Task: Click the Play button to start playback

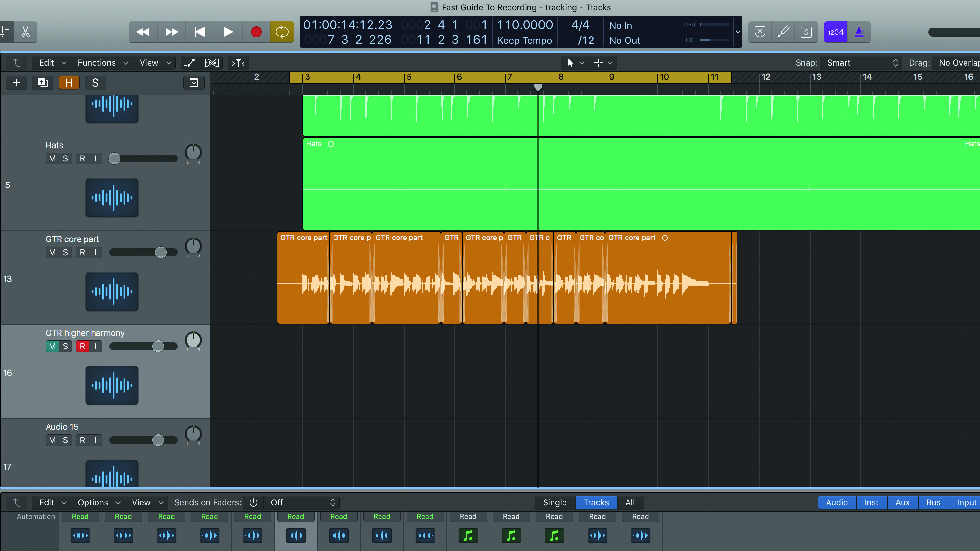Action: 227,32
